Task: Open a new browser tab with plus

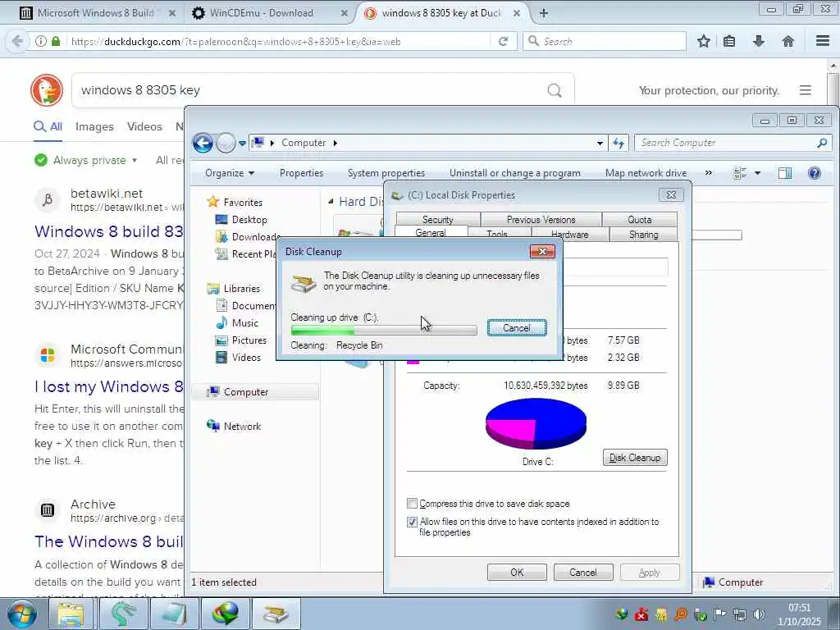Action: (x=544, y=13)
